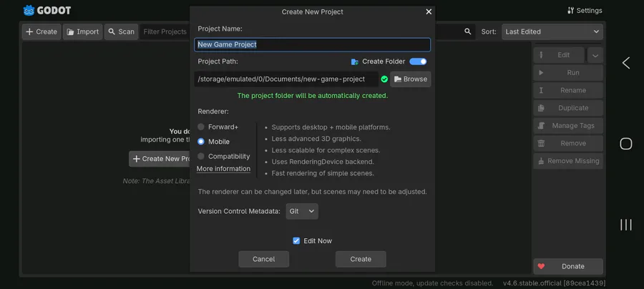Open the More information link
Viewport: 644px width, 289px height.
(x=223, y=169)
